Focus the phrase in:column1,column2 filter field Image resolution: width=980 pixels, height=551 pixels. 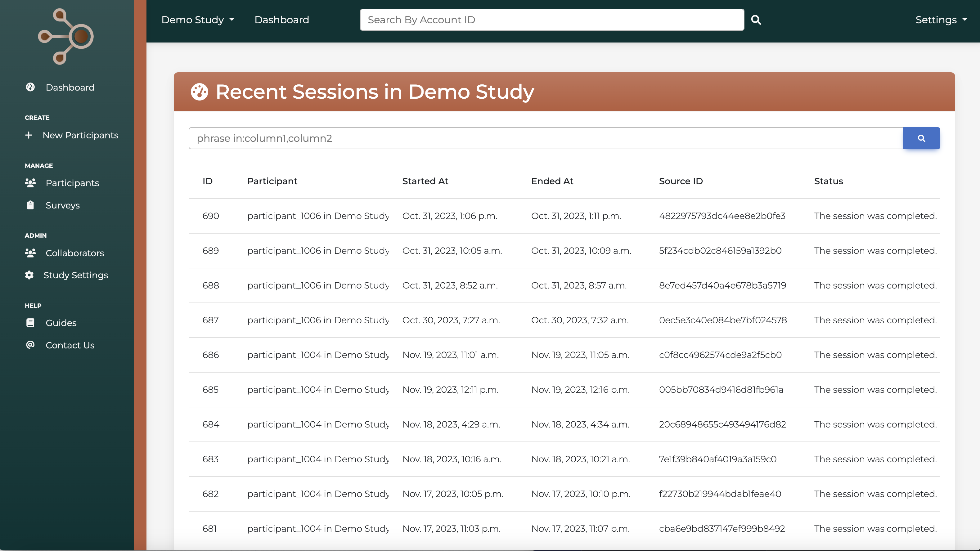click(x=546, y=138)
